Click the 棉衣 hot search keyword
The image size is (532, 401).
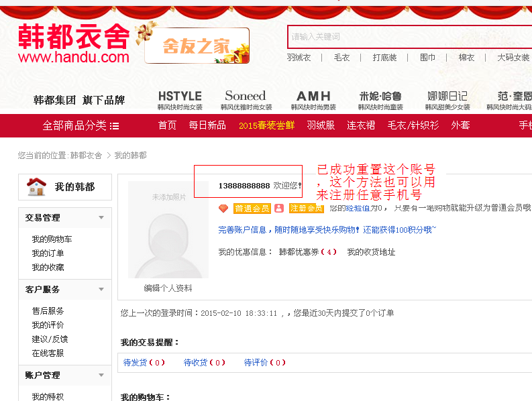click(x=466, y=58)
